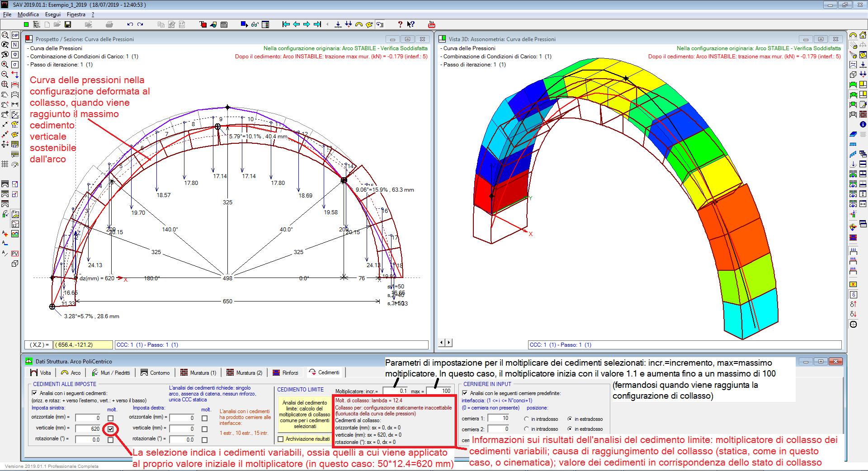Click the sigma stress icon in left toolbar
The image size is (868, 471).
pos(15,65)
